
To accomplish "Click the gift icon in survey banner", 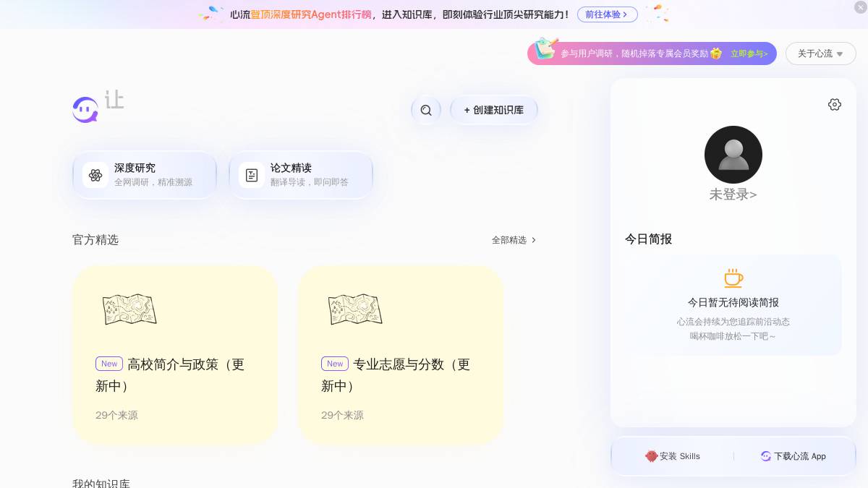I will click(716, 53).
